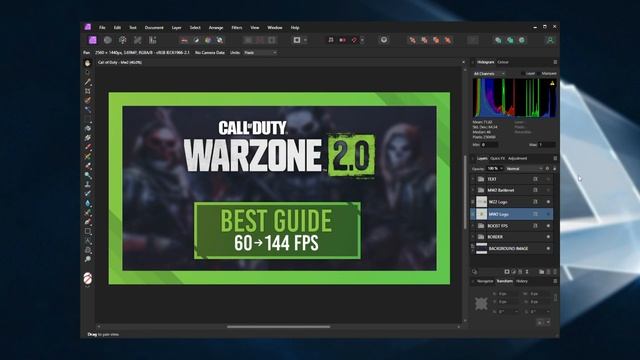
Task: Click the histogram warning triangle
Action: (x=552, y=83)
